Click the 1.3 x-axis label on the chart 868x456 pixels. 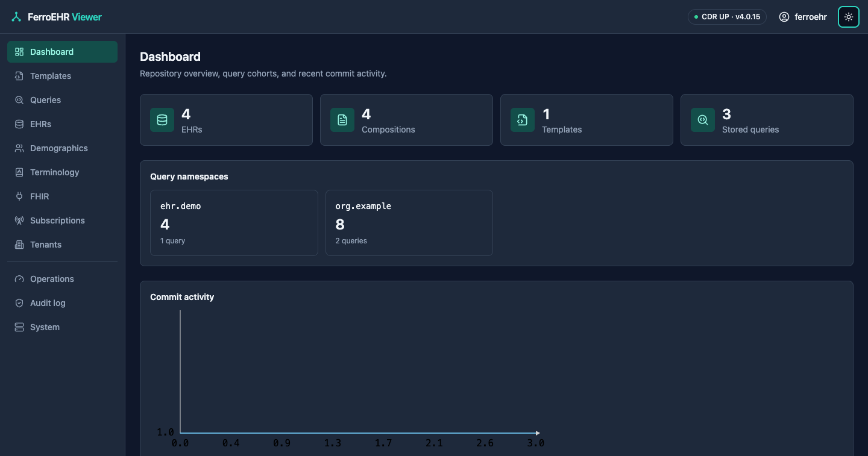pyautogui.click(x=333, y=443)
